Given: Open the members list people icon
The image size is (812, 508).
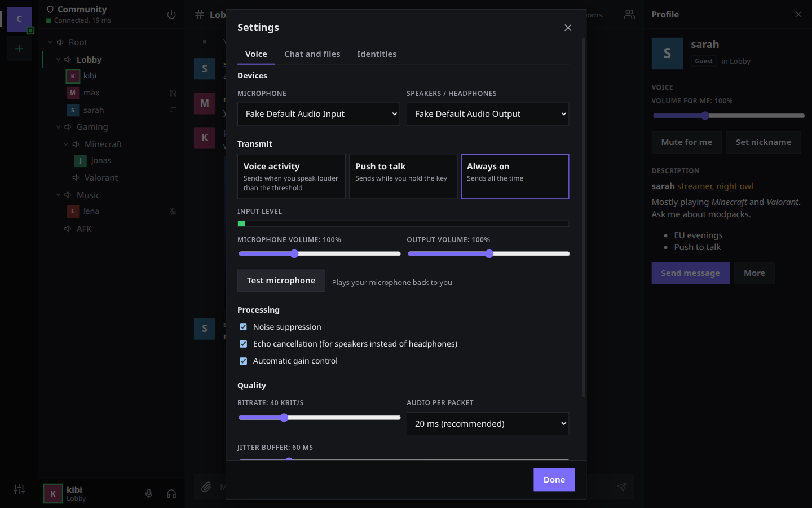Looking at the screenshot, I should click(629, 15).
